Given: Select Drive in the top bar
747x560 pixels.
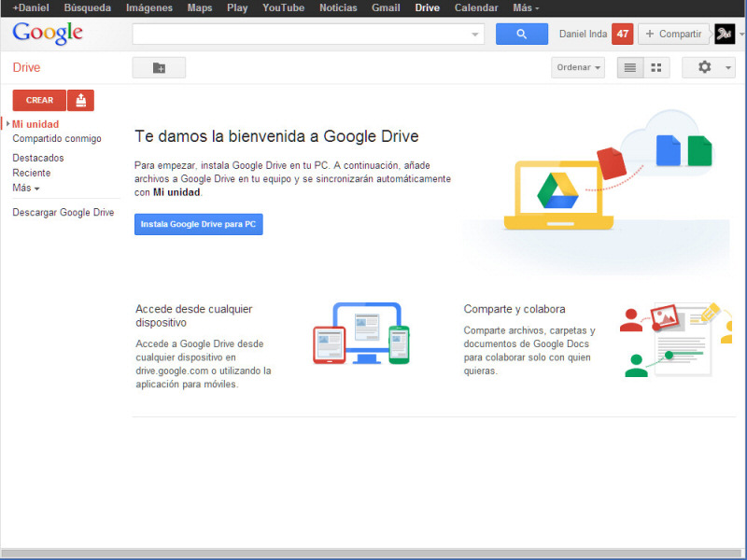Looking at the screenshot, I should pyautogui.click(x=428, y=8).
